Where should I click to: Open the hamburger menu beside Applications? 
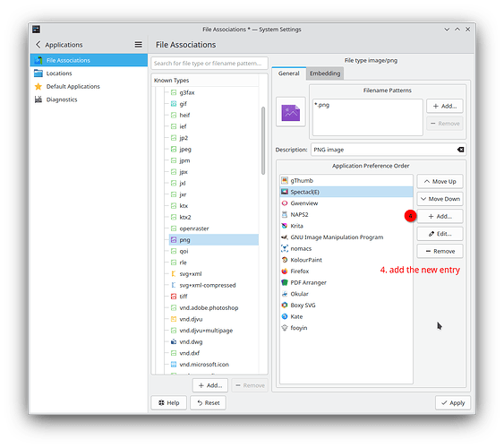(138, 45)
